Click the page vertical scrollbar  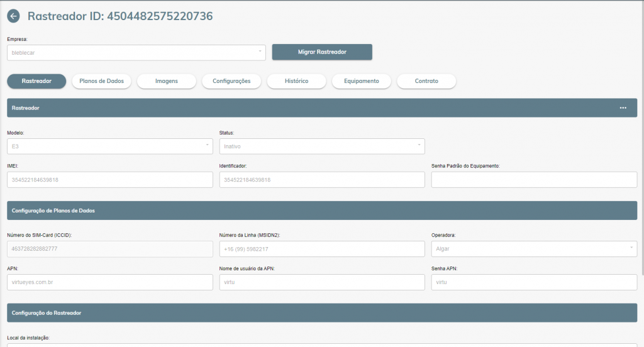pyautogui.click(x=642, y=138)
